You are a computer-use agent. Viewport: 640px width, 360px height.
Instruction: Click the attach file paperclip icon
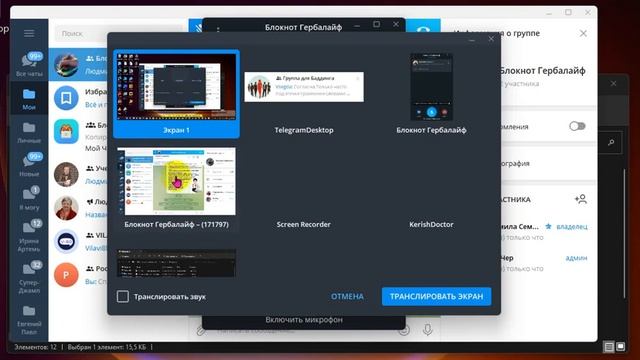coord(200,330)
